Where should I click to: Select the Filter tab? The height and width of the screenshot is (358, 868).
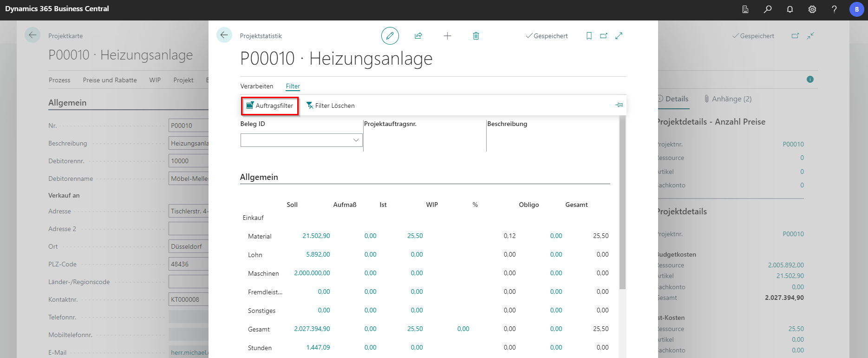(293, 86)
